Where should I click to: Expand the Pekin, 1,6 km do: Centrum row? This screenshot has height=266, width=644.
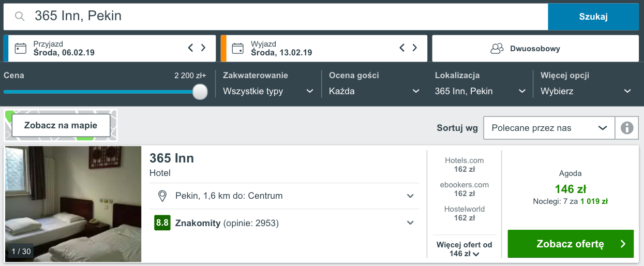pos(284,196)
